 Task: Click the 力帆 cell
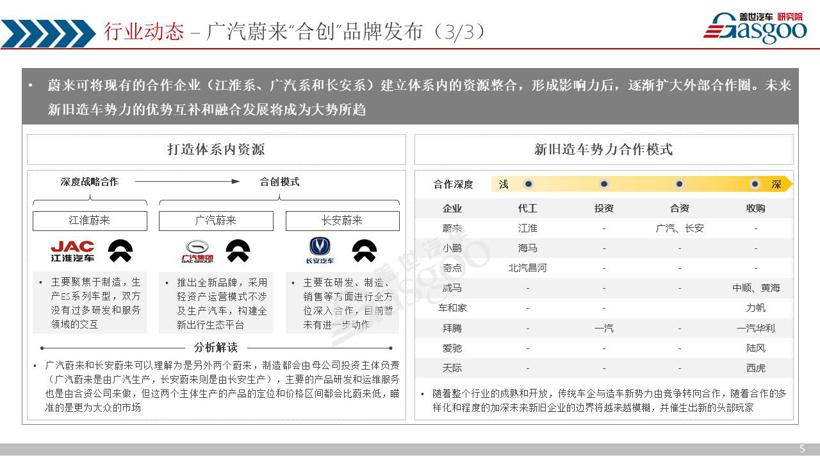[x=756, y=308]
